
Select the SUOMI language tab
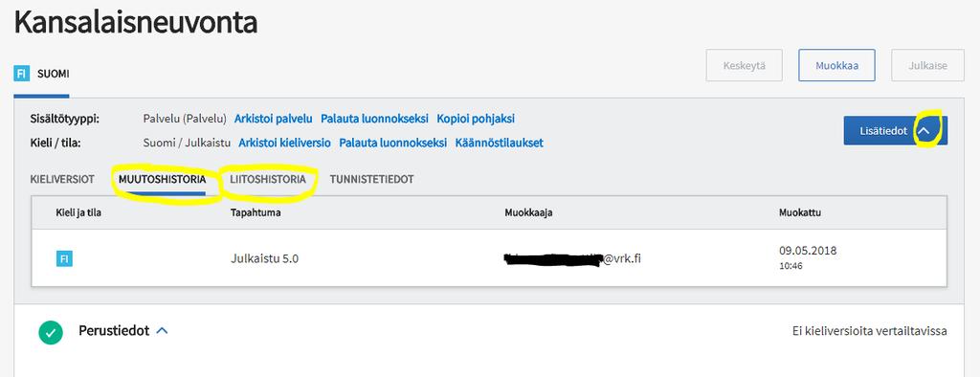pos(41,75)
